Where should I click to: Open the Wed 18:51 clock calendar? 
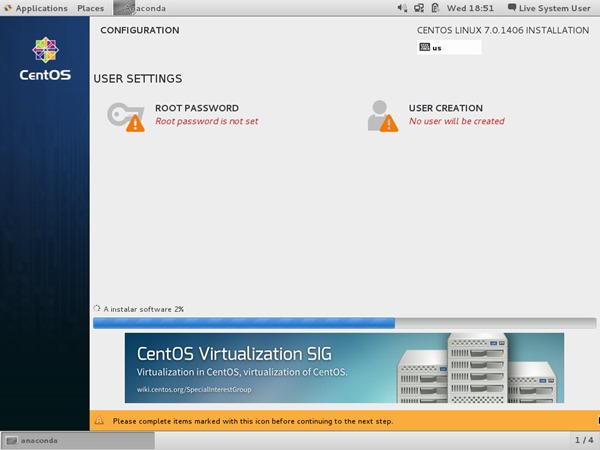470,8
